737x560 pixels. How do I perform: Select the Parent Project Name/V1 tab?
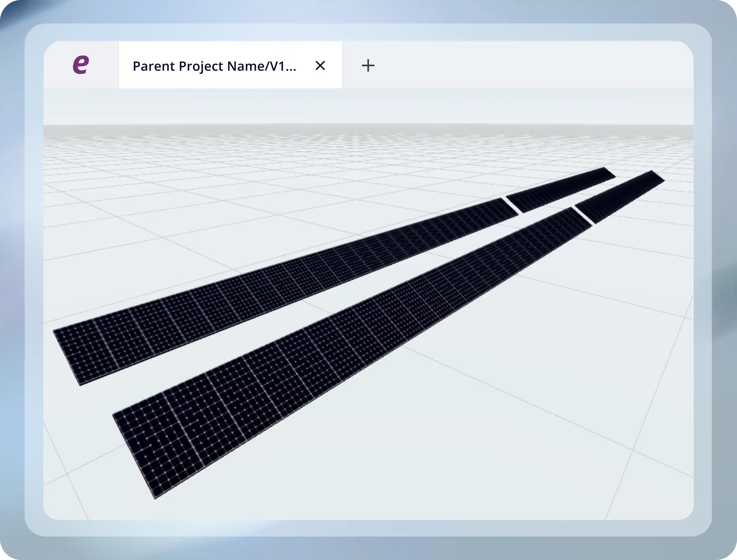click(214, 66)
